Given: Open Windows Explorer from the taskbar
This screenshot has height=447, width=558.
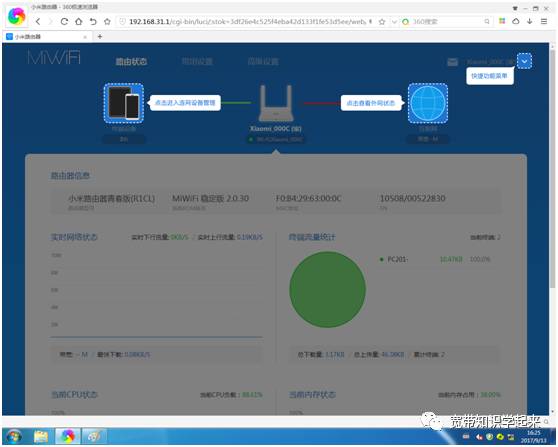Looking at the screenshot, I should pyautogui.click(x=41, y=437).
